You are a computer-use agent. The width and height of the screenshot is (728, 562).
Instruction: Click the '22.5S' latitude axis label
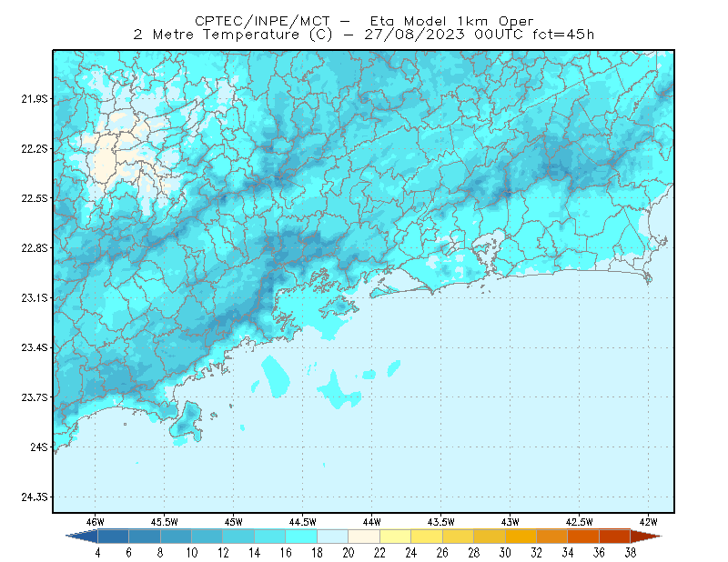point(35,198)
